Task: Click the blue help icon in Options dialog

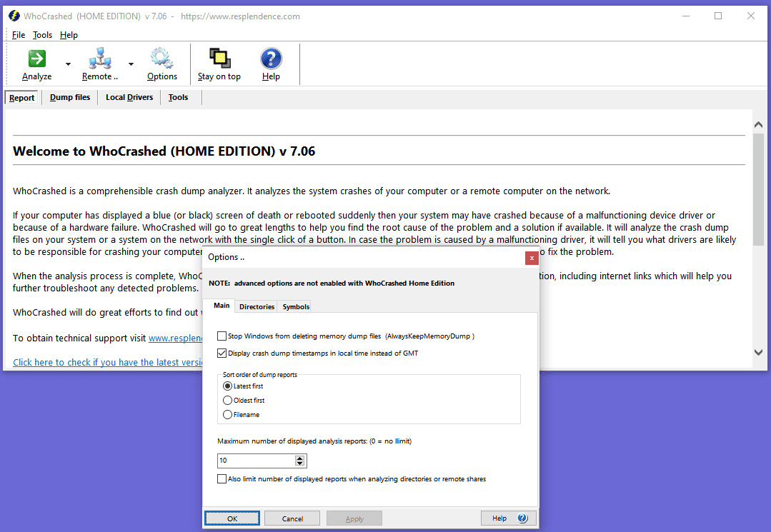Action: click(522, 518)
